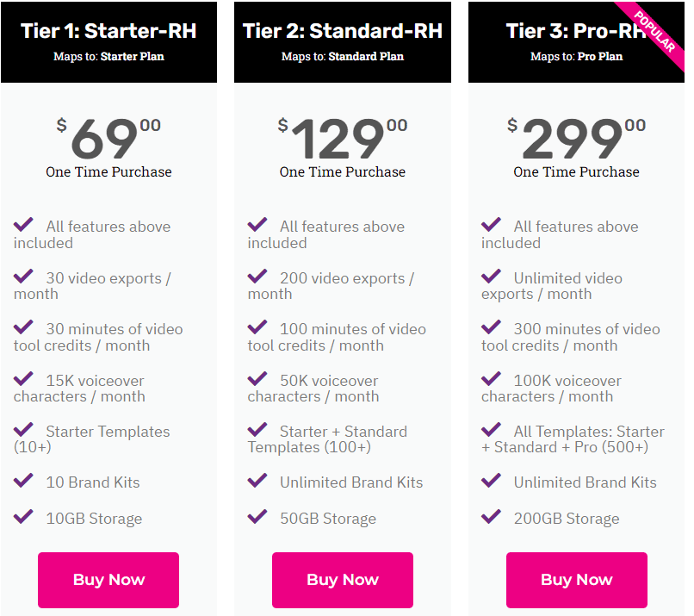694x616 pixels.
Task: Click Buy Now for Standard-RH tier
Action: pyautogui.click(x=342, y=580)
